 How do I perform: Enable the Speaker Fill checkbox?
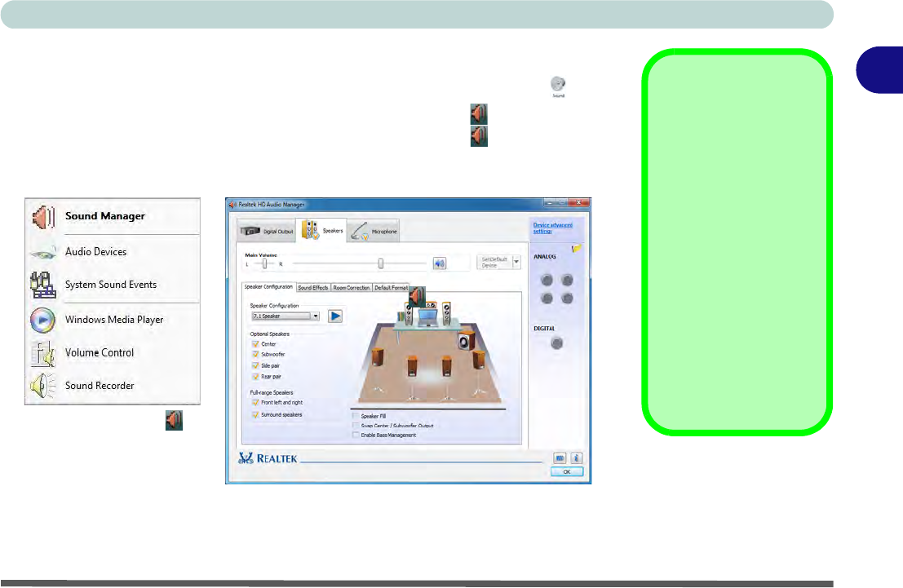356,416
